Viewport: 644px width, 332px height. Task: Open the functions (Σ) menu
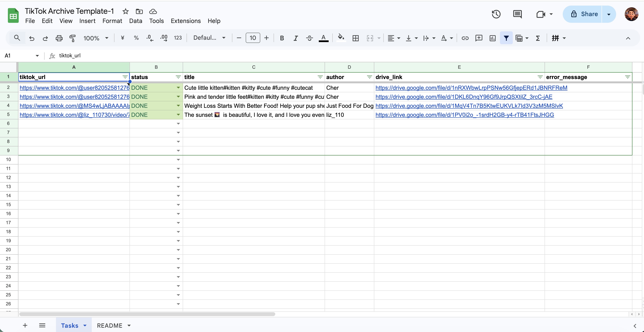point(538,38)
